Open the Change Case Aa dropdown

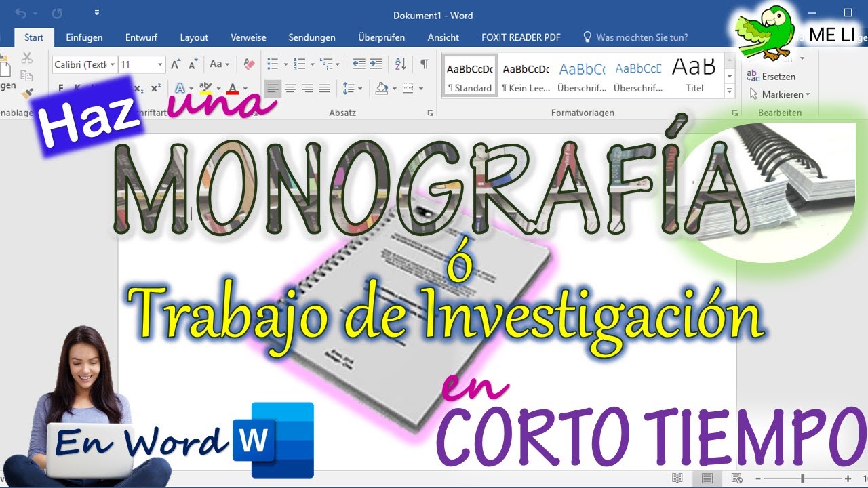tap(219, 64)
